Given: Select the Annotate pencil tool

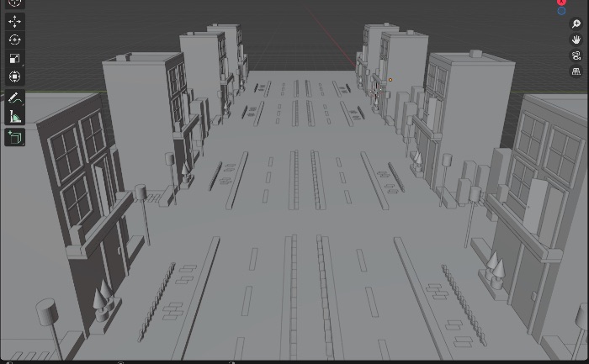Looking at the screenshot, I should pos(14,98).
